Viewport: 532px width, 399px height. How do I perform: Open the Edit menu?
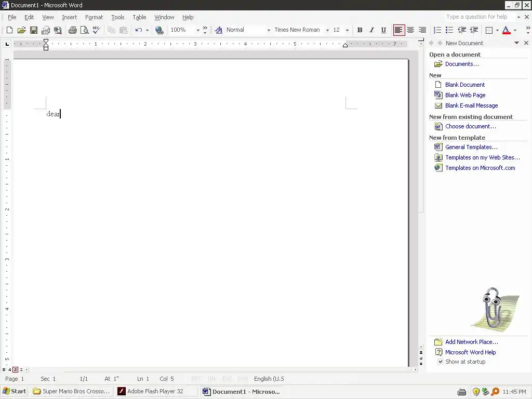[x=29, y=17]
